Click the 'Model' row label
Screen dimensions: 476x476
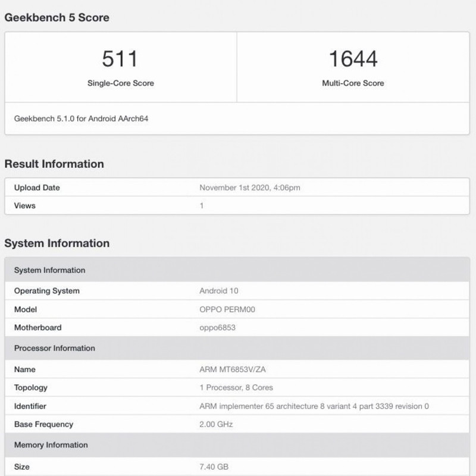(26, 309)
